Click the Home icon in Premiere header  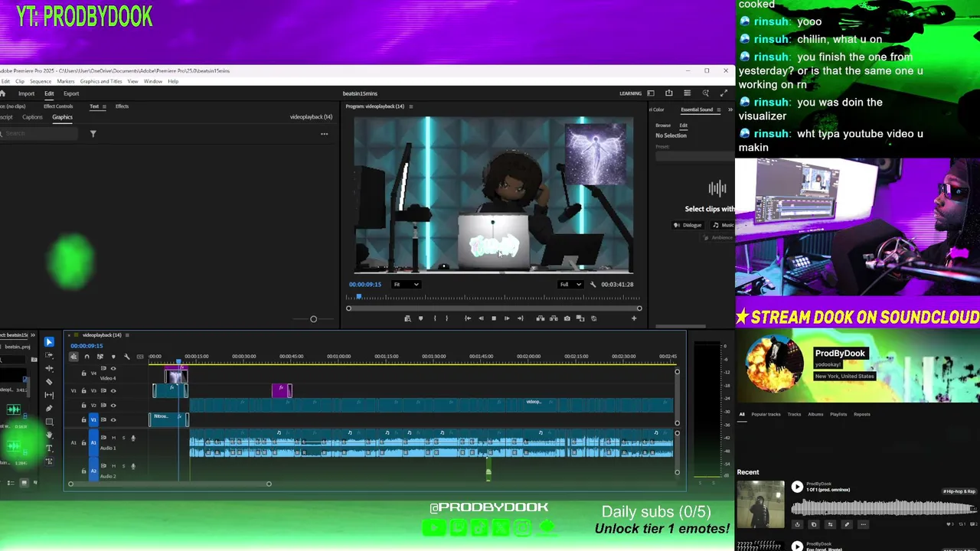tap(2, 93)
